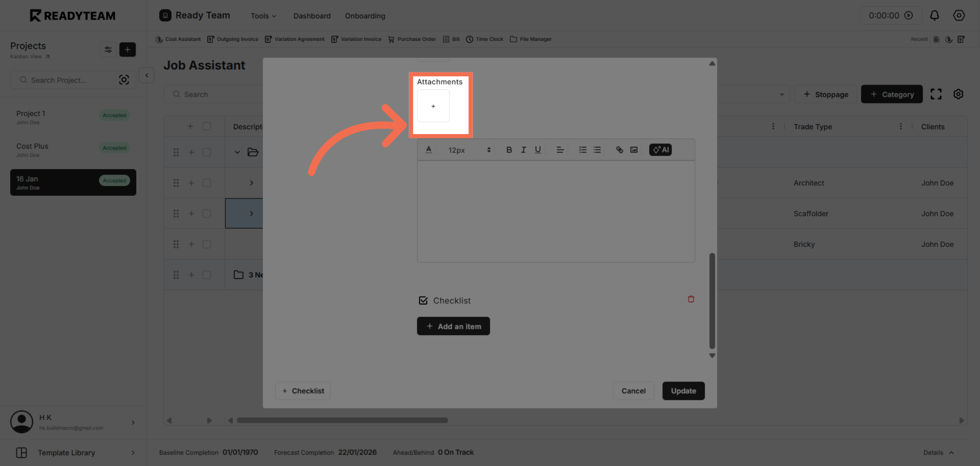Click inside the Search Project field
The image size is (980, 466).
[65, 80]
